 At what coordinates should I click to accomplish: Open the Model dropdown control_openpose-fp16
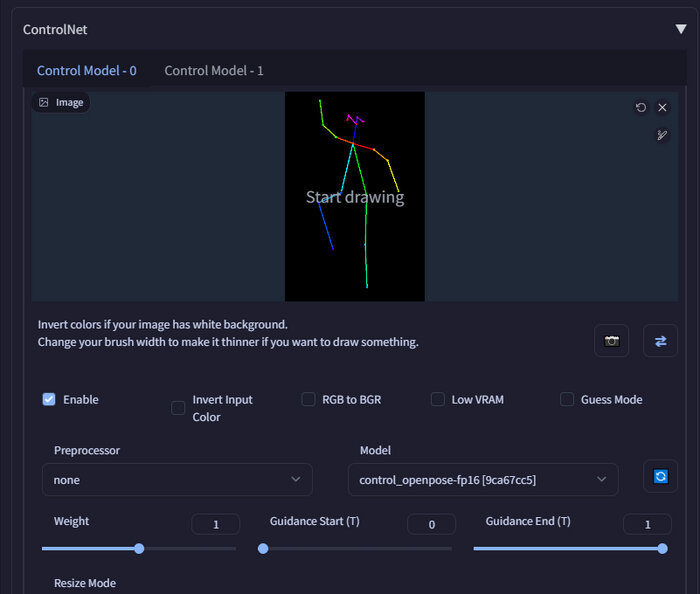point(483,480)
